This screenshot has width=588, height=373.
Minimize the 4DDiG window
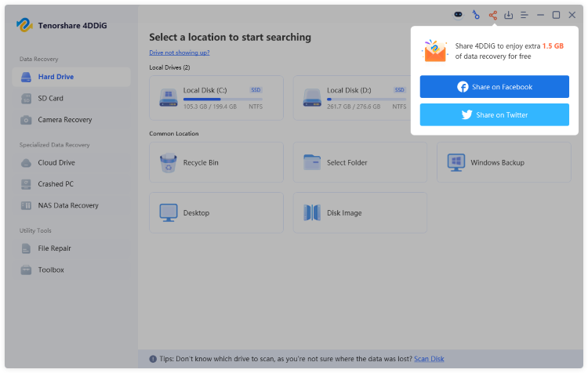click(540, 15)
